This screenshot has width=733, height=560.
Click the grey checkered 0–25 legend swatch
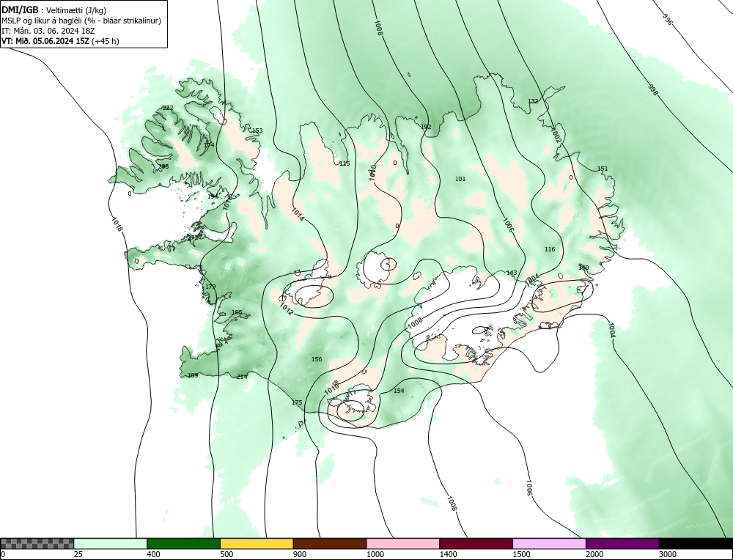[37, 544]
